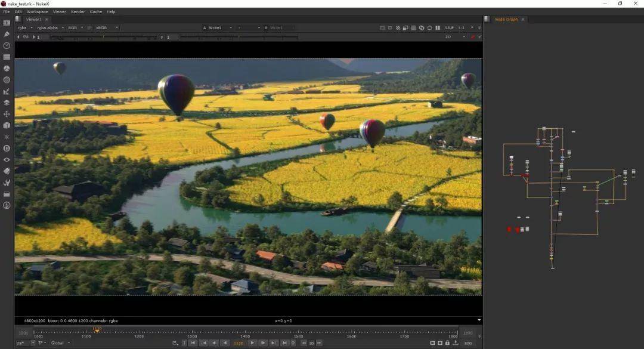Open the 2D view mode dropdown
644x349 pixels.
(x=454, y=37)
